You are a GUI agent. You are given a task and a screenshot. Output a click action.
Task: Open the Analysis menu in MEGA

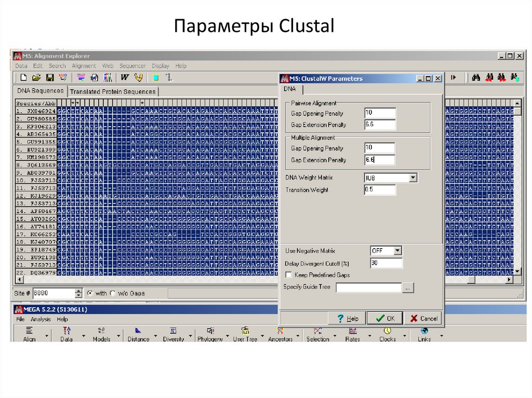click(41, 320)
